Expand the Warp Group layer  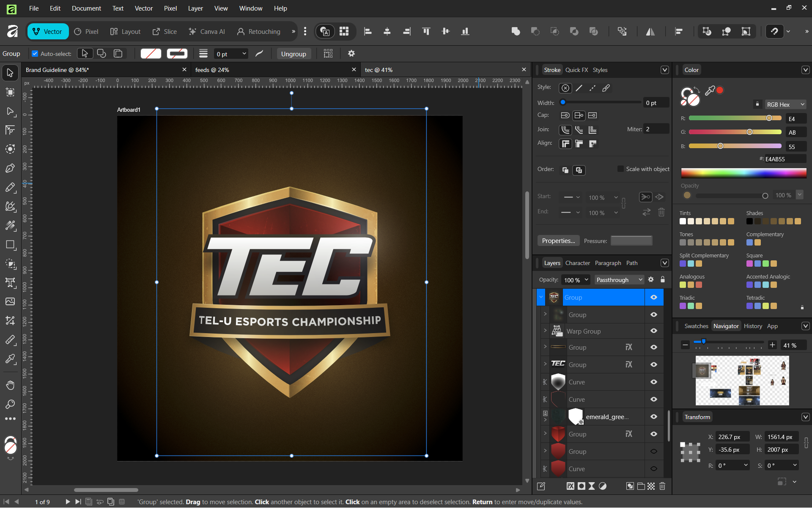pos(545,330)
